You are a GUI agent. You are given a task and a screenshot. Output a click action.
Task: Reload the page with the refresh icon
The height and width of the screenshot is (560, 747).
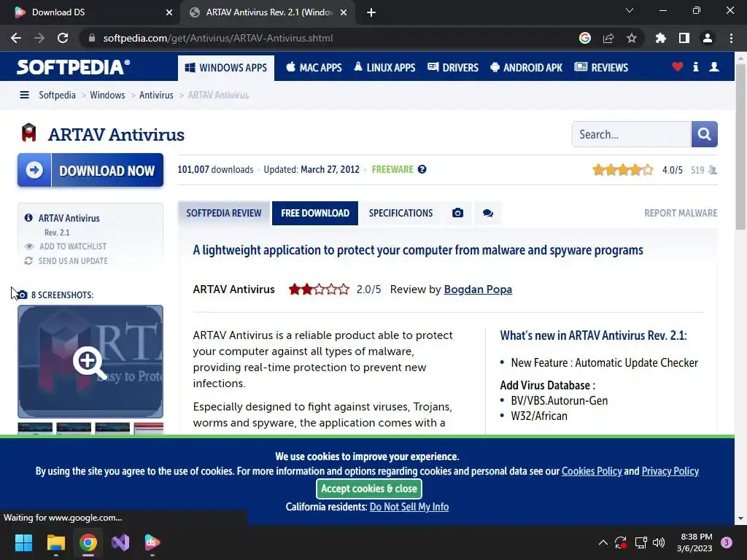[63, 38]
